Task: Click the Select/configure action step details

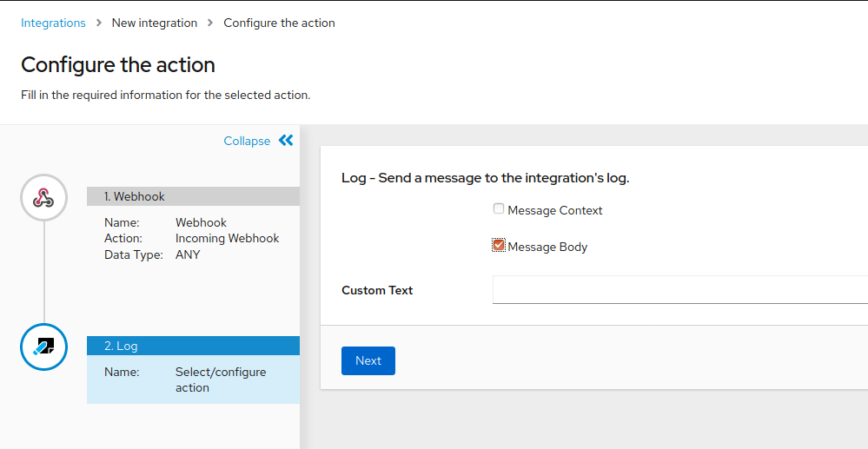Action: 221,380
